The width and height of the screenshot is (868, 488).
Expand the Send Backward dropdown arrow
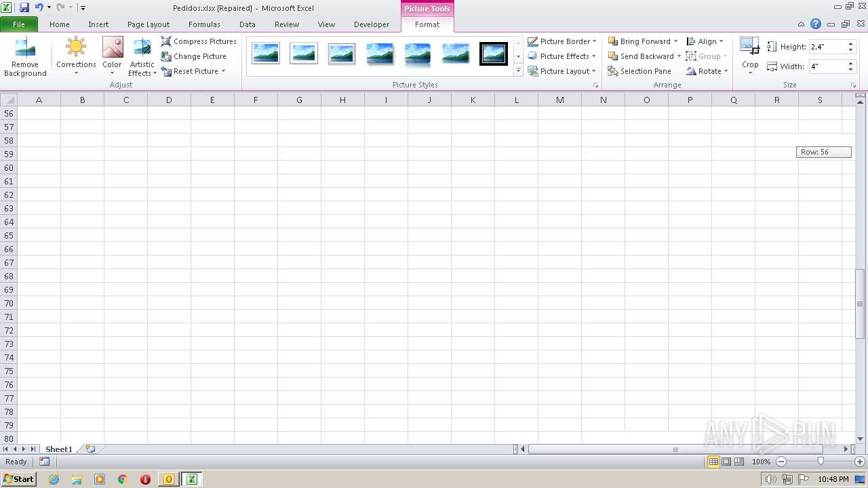tap(679, 56)
